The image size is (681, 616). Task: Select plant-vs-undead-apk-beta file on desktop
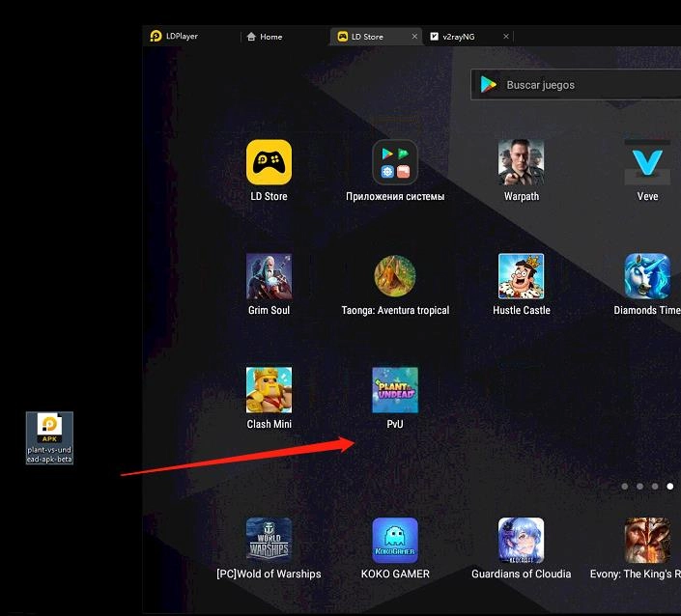click(49, 438)
